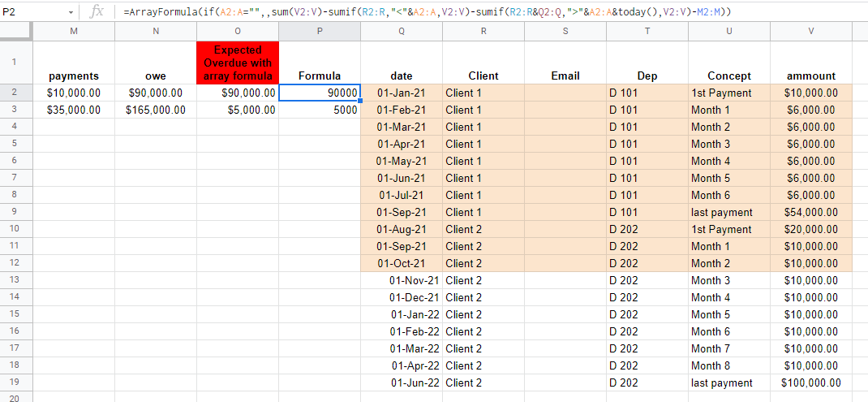Click the date cell 01-Aug-21
The image size is (868, 402).
click(x=402, y=229)
